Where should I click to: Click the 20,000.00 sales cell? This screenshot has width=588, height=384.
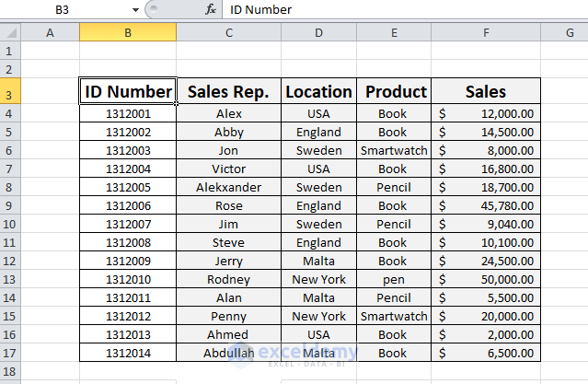point(486,316)
